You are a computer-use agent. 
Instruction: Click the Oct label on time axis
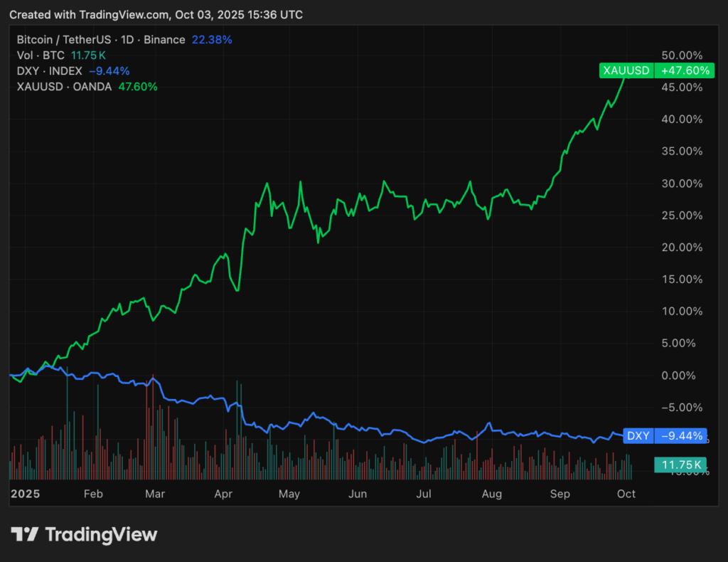(x=626, y=494)
